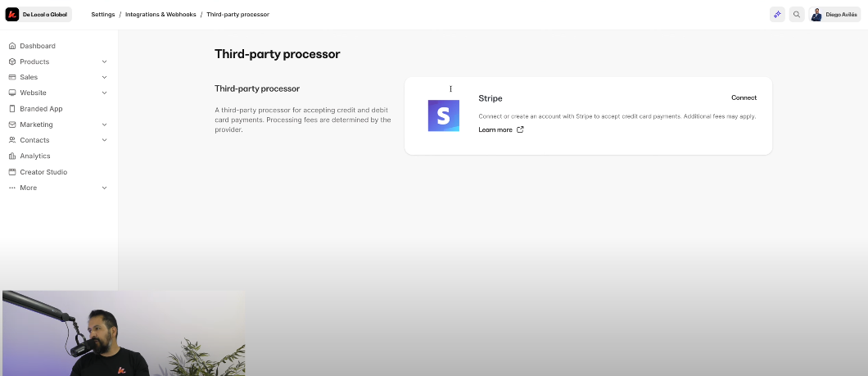Click the Branded App phone icon
The image size is (868, 376).
click(12, 109)
